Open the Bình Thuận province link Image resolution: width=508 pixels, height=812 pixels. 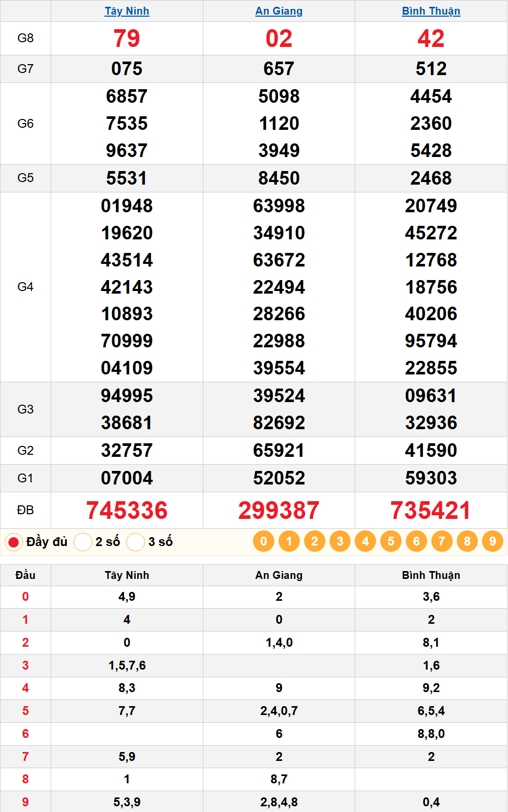[431, 11]
